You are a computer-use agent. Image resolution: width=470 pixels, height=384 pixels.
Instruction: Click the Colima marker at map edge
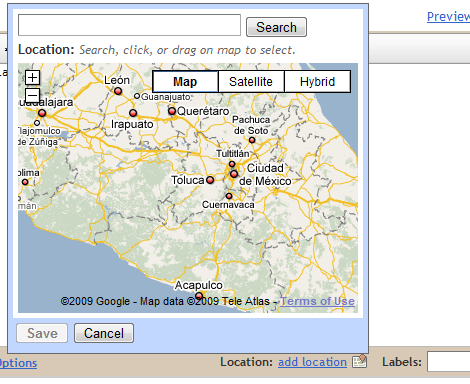25,182
